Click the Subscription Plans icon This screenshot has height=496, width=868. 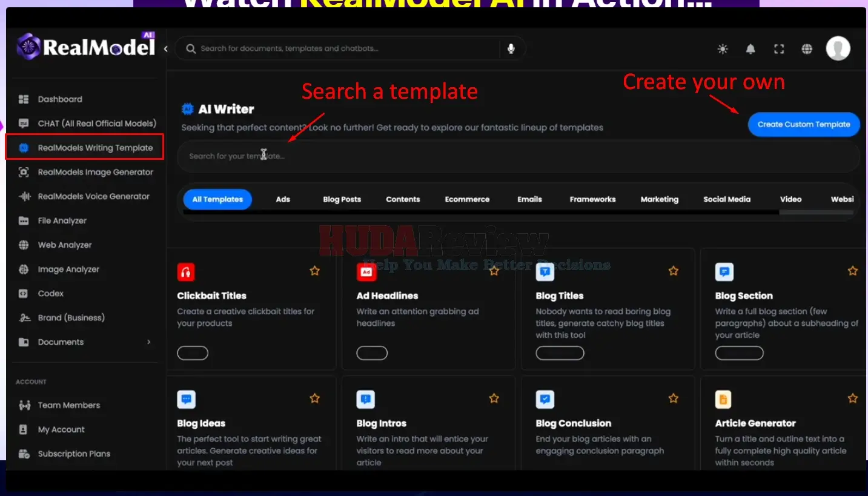tap(24, 454)
